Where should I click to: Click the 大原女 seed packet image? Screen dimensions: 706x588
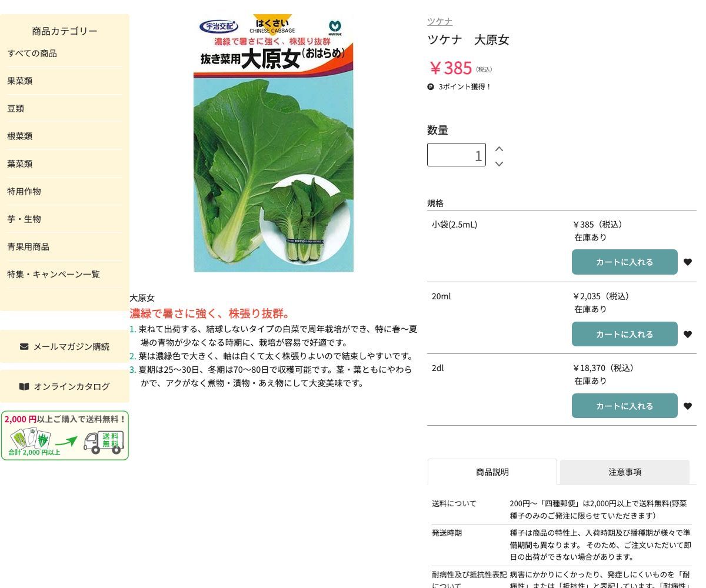[x=274, y=143]
